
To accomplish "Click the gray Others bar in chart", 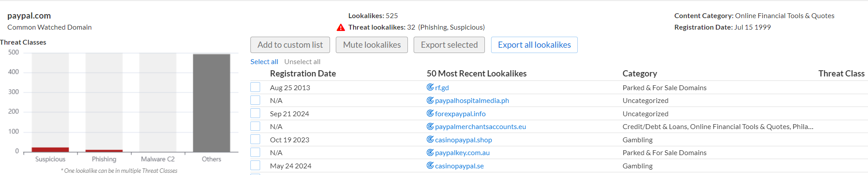I will 211,103.
